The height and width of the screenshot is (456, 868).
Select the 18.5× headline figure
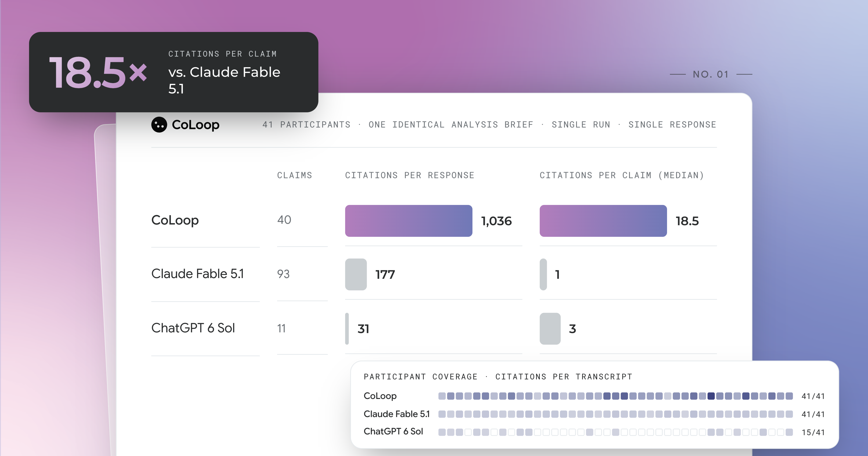coord(98,73)
